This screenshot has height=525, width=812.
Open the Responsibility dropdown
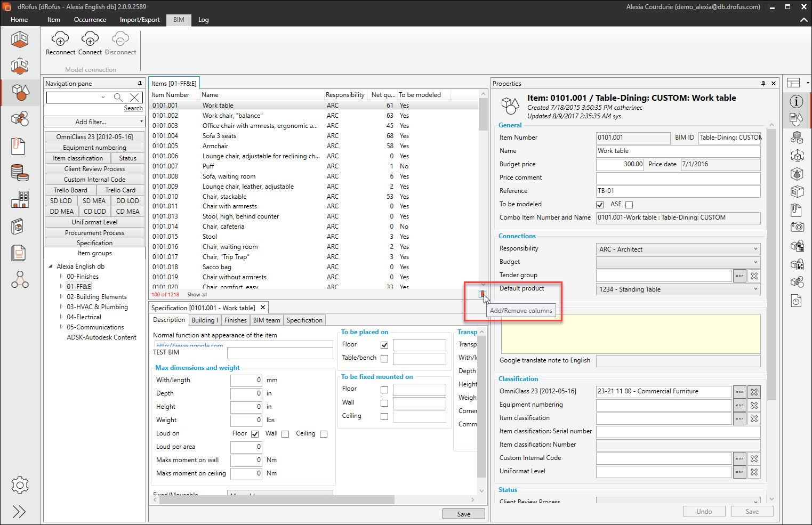(678, 249)
